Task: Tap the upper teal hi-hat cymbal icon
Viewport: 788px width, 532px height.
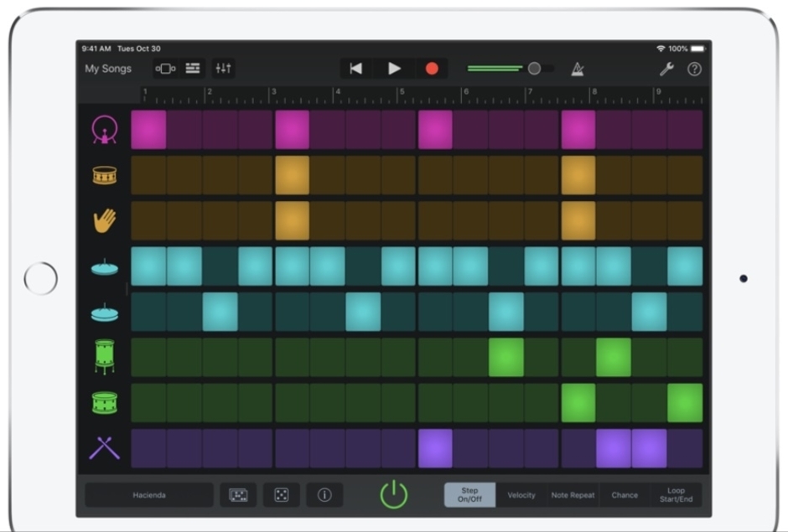Action: point(105,266)
